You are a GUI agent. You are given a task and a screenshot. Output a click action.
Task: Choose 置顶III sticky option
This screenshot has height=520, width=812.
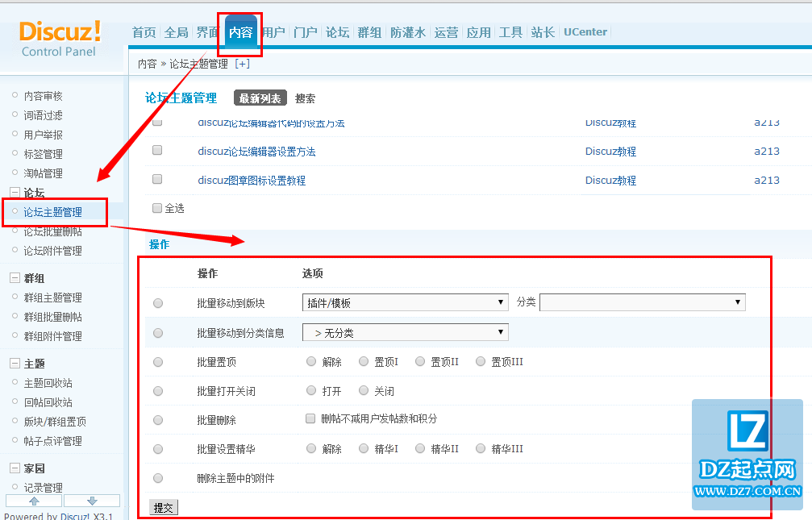[481, 361]
